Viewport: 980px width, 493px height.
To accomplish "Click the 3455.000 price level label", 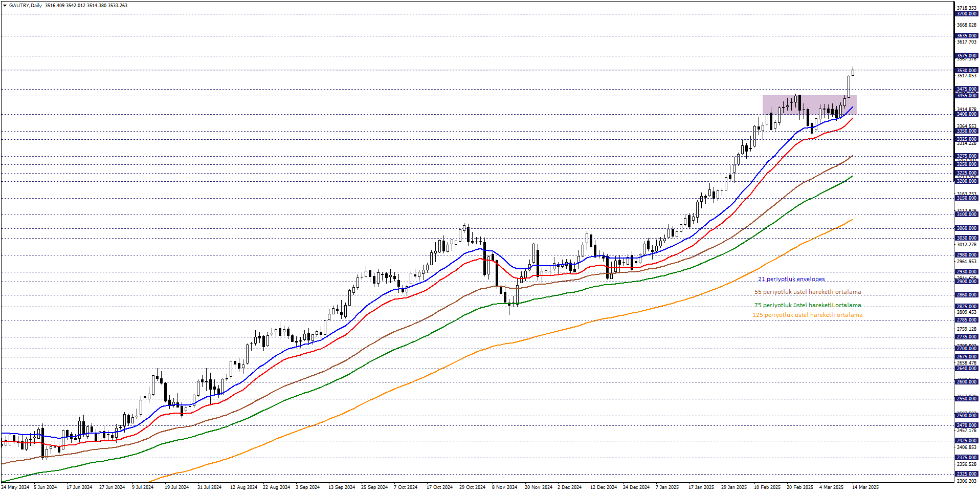I will (x=966, y=96).
